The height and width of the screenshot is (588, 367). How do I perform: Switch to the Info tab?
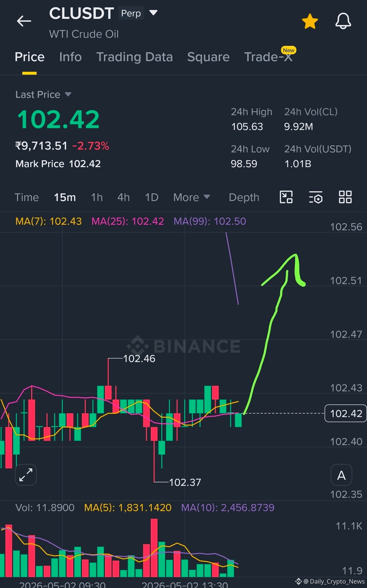[70, 57]
